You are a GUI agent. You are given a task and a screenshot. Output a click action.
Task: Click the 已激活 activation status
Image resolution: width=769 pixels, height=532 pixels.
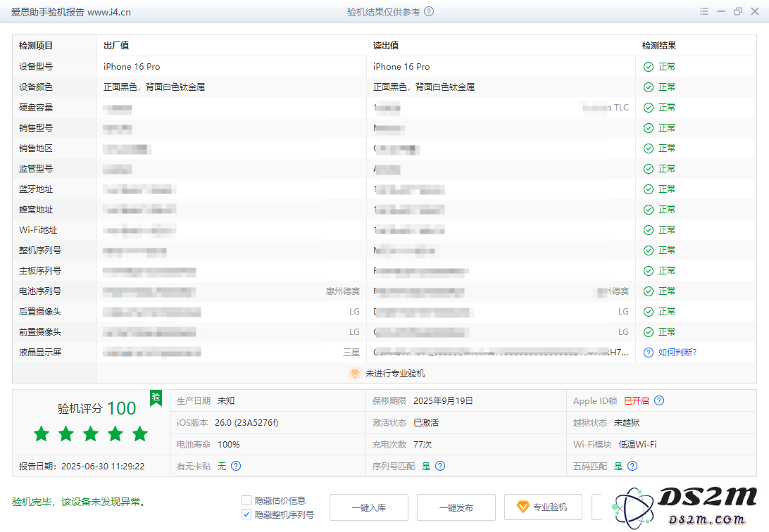pyautogui.click(x=425, y=423)
